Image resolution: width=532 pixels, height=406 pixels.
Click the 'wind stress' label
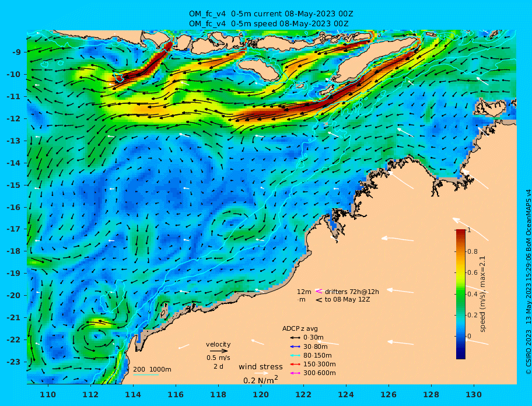[261, 367]
